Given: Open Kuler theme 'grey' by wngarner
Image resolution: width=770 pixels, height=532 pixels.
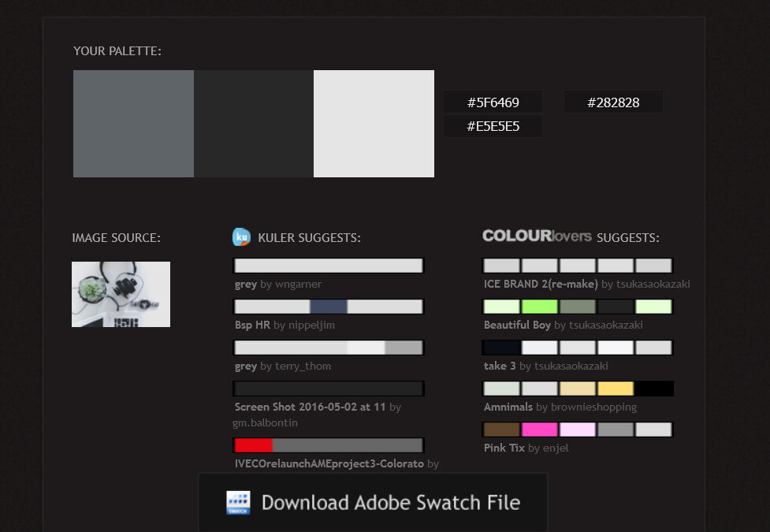Looking at the screenshot, I should [245, 284].
